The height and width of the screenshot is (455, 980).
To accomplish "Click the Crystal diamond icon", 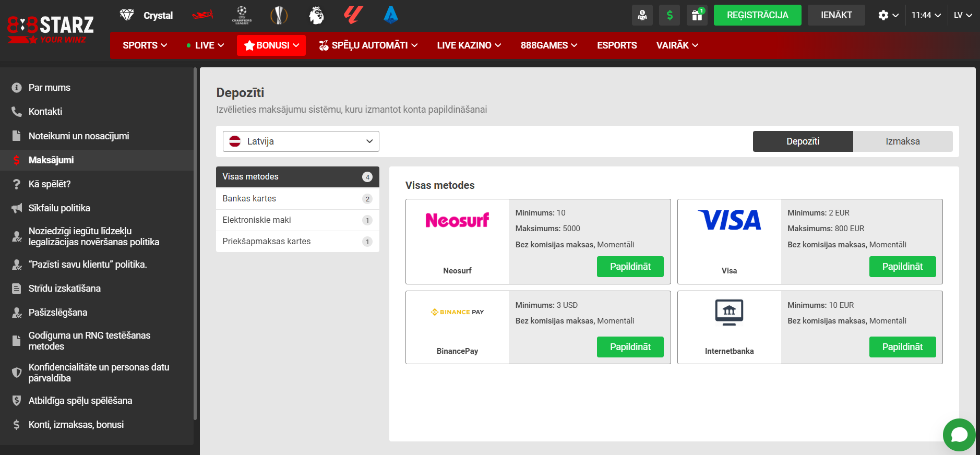I will coord(127,15).
